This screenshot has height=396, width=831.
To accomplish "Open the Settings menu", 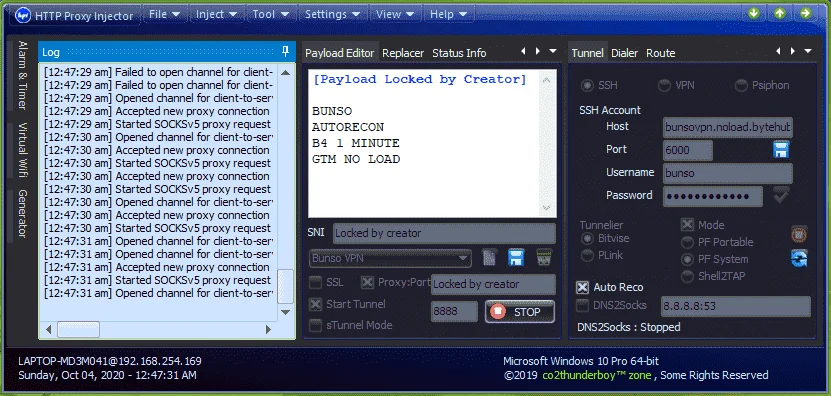I will click(332, 14).
